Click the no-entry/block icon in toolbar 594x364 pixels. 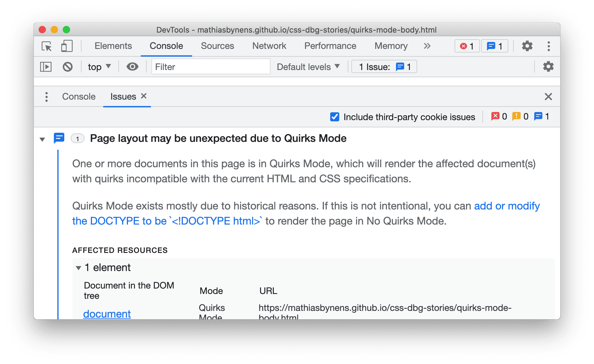(x=68, y=66)
